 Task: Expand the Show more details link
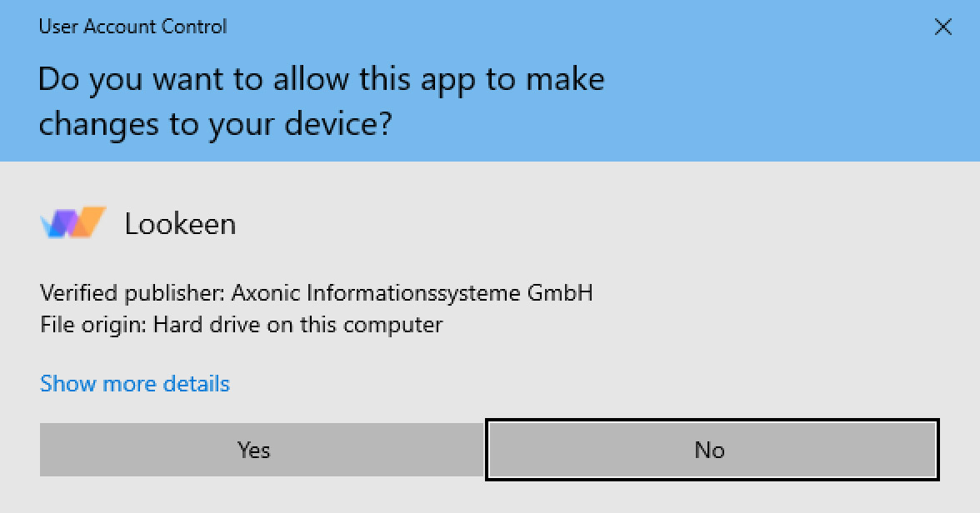point(135,384)
